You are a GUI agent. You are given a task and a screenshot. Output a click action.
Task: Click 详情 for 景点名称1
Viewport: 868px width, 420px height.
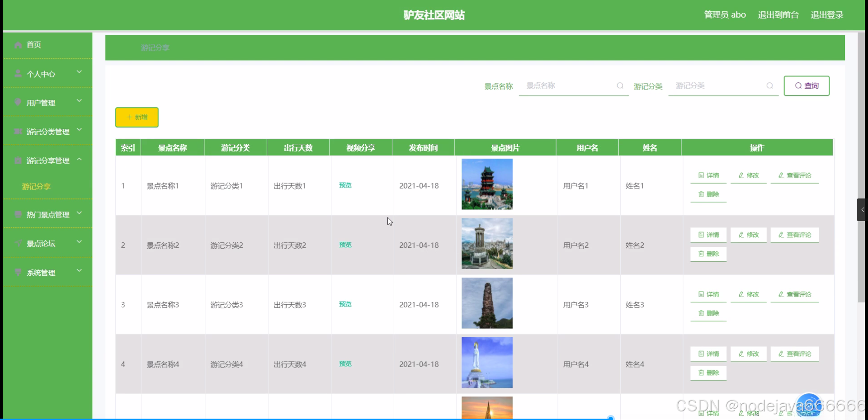point(708,175)
